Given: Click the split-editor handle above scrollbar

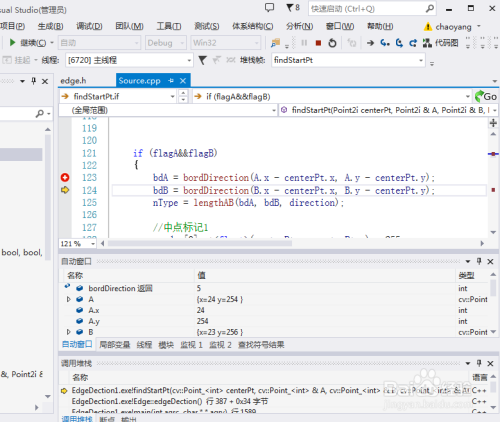Looking at the screenshot, I should pyautogui.click(x=493, y=123).
